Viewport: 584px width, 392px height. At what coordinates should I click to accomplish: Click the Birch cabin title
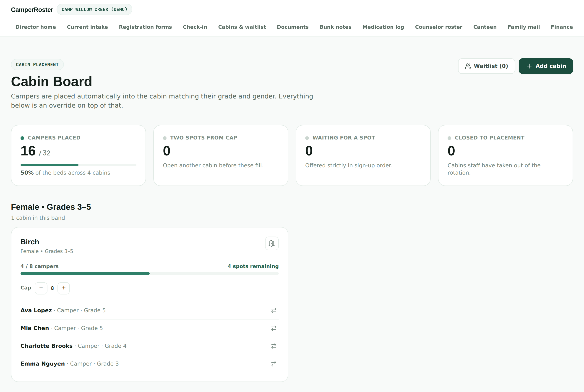30,242
